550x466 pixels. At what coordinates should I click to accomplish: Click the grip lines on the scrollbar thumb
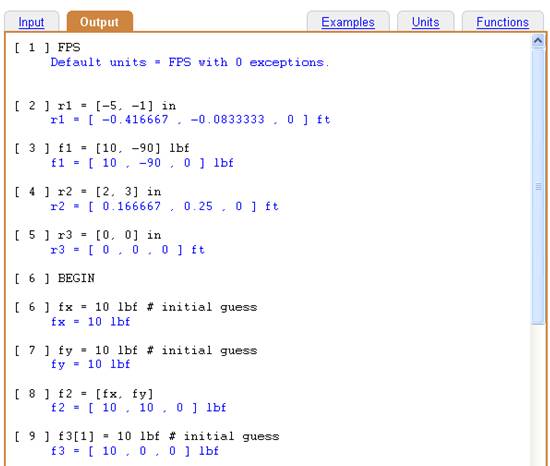pyautogui.click(x=538, y=187)
